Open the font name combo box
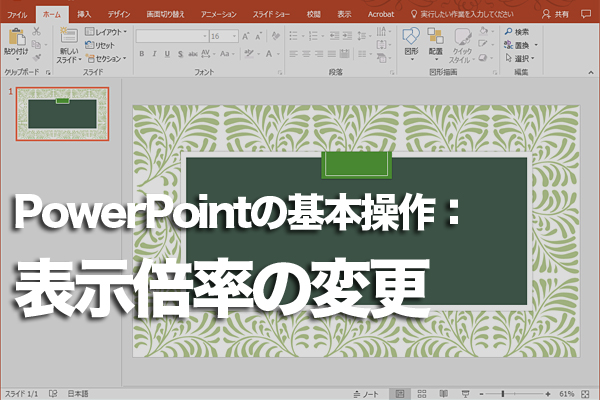Screen dimensions: 600x400 [172, 36]
